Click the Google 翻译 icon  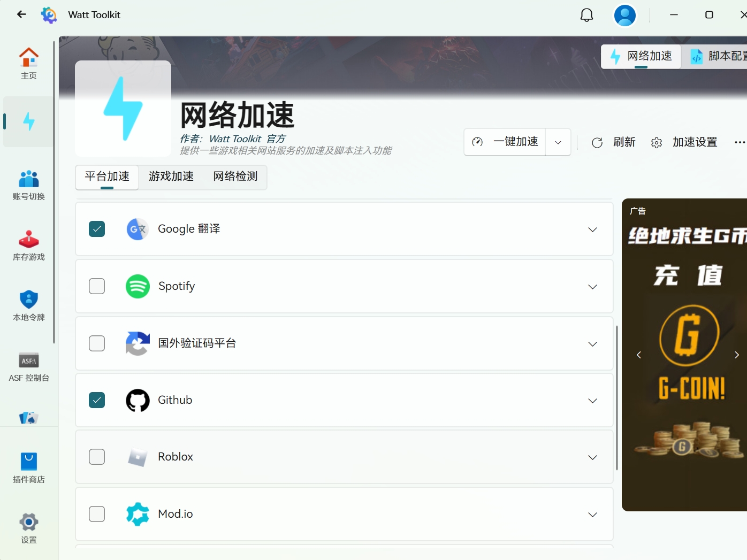[x=138, y=229]
